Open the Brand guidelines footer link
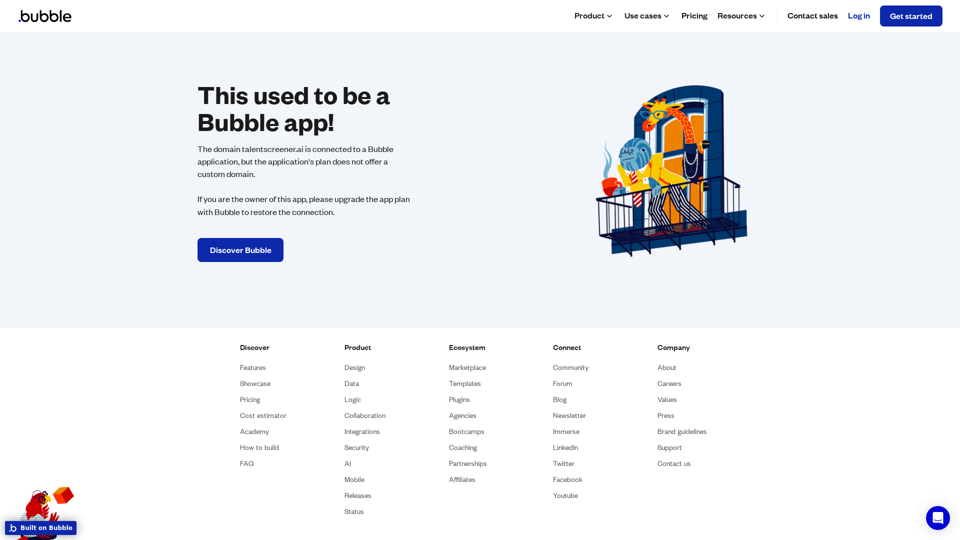Viewport: 960px width, 540px height. (681, 431)
